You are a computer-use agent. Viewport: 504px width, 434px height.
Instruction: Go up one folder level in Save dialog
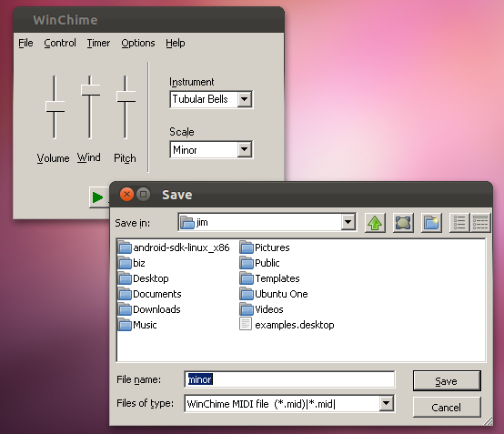pos(375,223)
